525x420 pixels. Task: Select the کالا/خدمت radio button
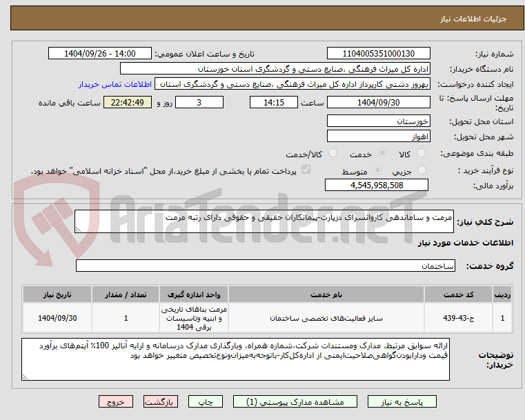(333, 153)
